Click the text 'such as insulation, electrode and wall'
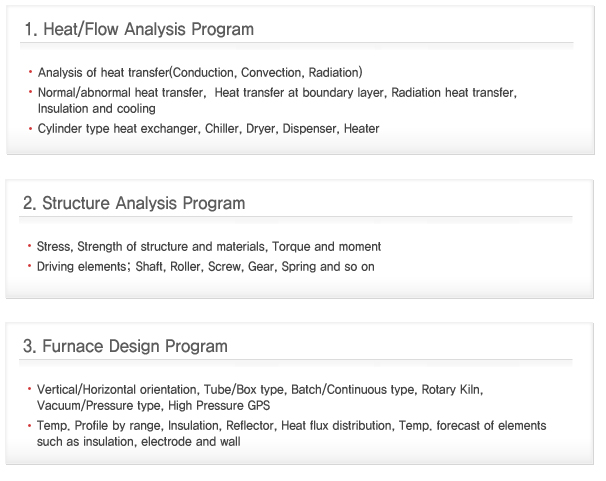This screenshot has height=481, width=606. click(x=138, y=442)
